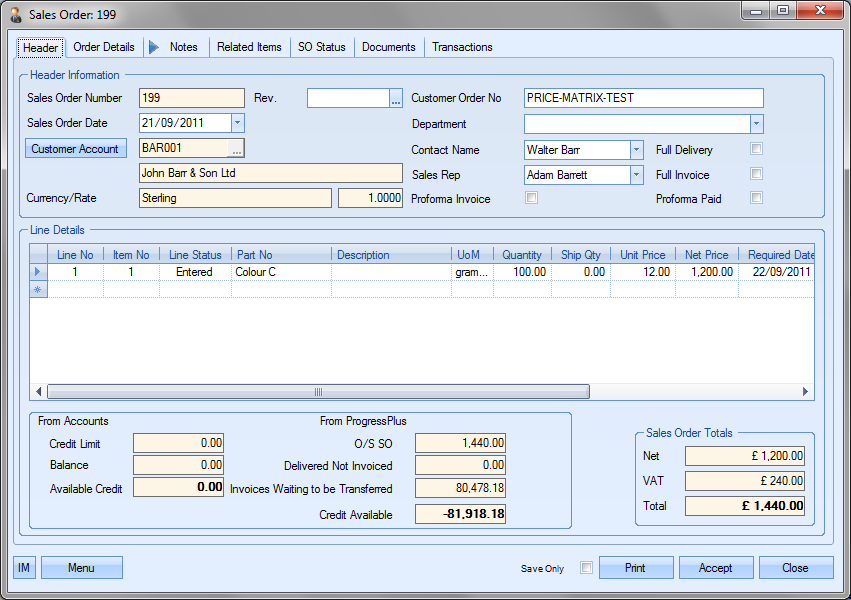The height and width of the screenshot is (600, 851).
Task: Click the Customer Order No input field
Action: click(643, 98)
